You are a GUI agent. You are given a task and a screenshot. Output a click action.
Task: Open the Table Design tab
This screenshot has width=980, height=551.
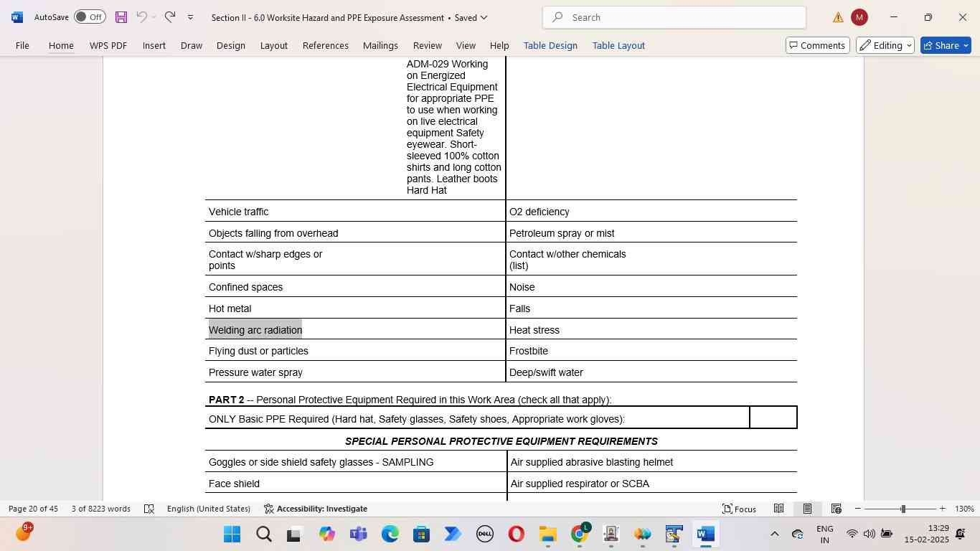click(550, 45)
